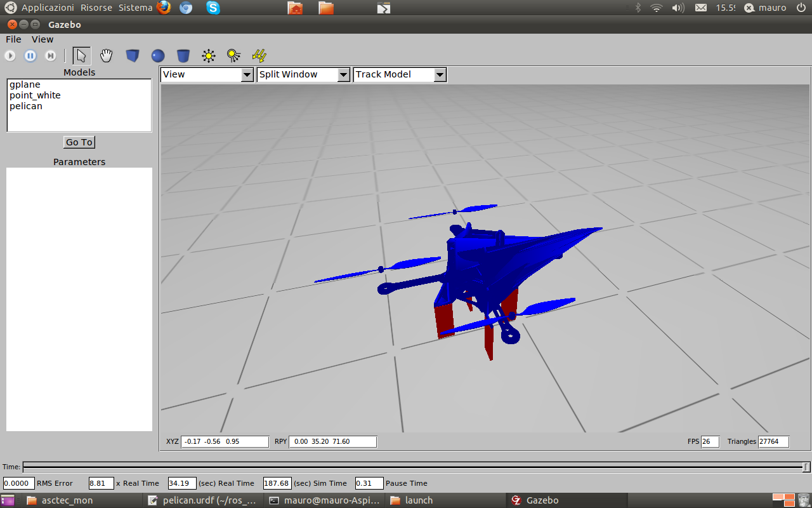Select the hand manipulation tool
Viewport: 812px width, 508px height.
pos(107,56)
